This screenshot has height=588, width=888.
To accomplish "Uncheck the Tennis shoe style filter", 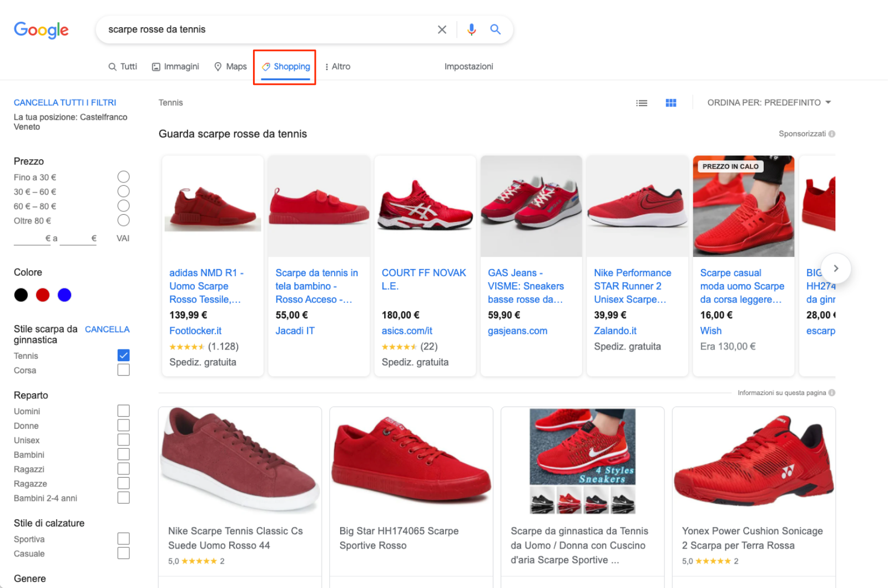I will [x=123, y=355].
